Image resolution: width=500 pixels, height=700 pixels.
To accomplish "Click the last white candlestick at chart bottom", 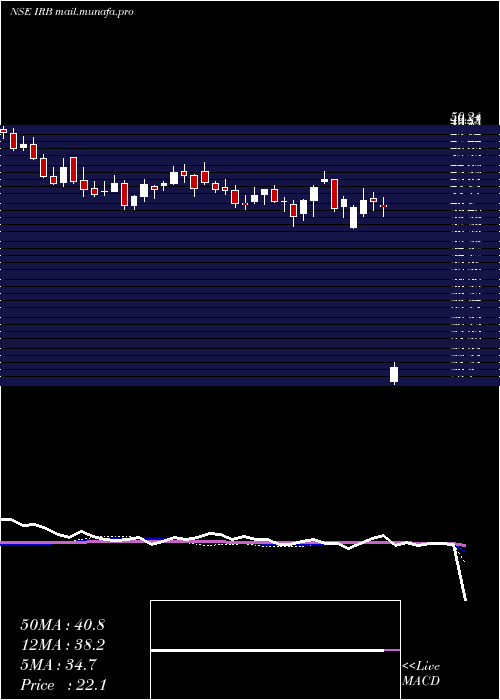I will pos(394,374).
